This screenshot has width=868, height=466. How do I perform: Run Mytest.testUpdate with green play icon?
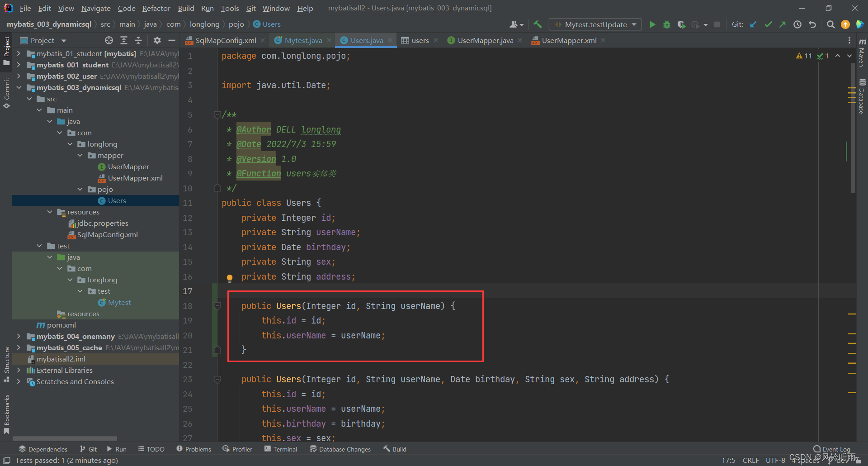tap(652, 24)
